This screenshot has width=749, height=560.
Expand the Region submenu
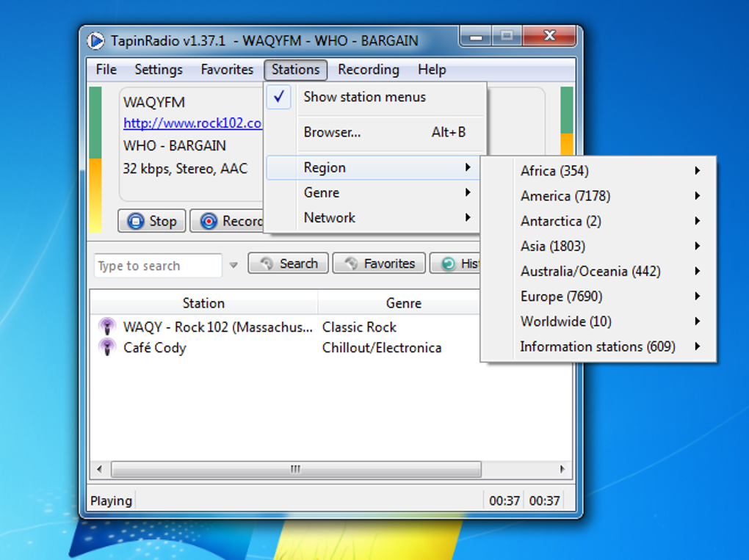tap(372, 167)
